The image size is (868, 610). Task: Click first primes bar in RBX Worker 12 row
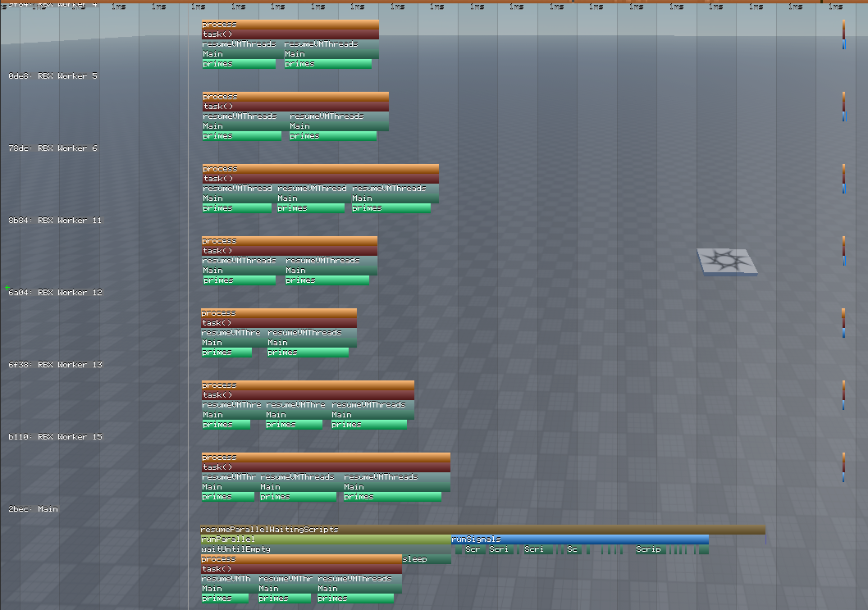[227, 353]
